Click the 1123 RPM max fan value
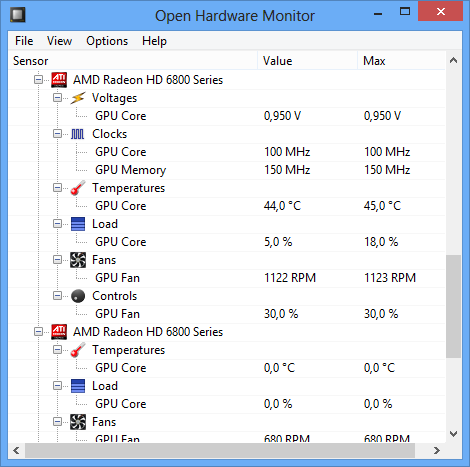Screen dimensions: 470x467 (x=390, y=278)
